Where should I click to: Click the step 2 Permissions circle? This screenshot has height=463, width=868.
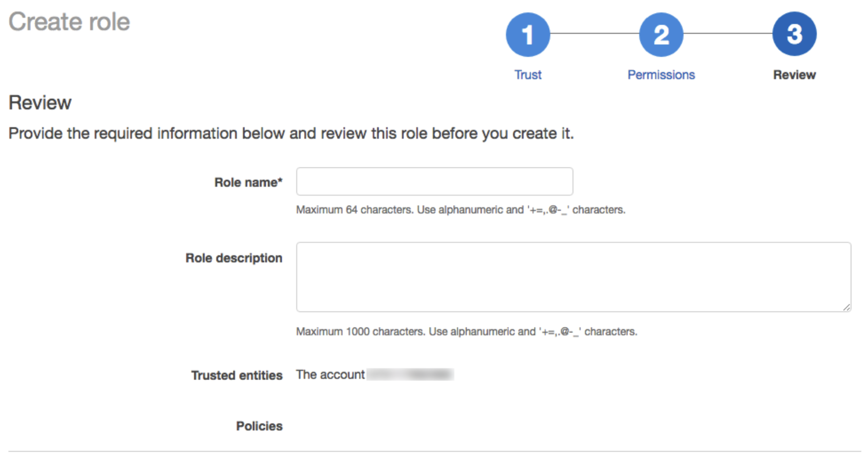tap(661, 34)
